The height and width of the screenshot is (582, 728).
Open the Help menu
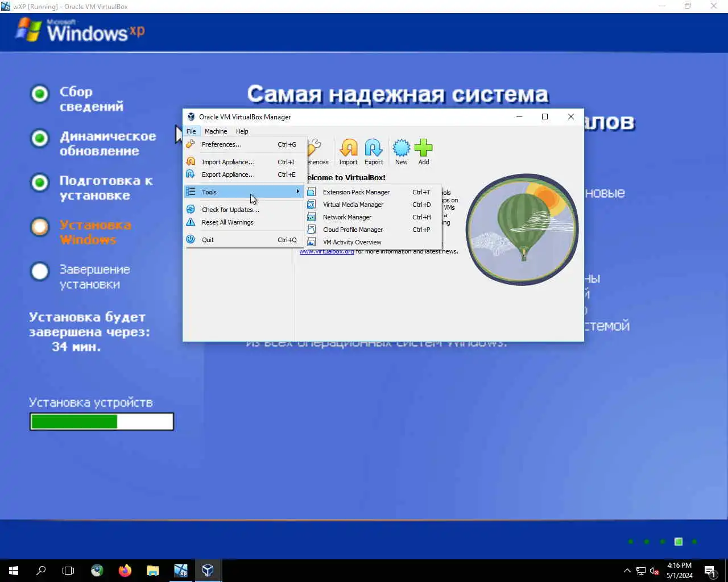point(242,131)
